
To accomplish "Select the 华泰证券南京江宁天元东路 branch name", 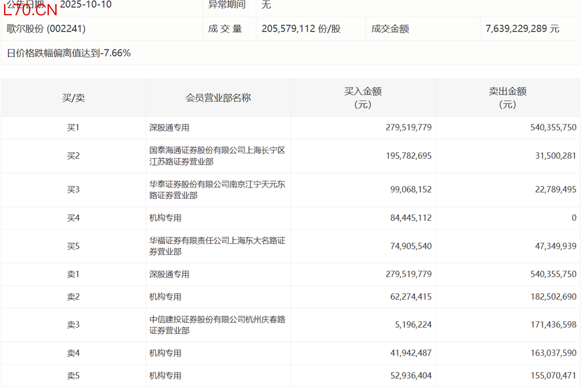I will 217,189.
